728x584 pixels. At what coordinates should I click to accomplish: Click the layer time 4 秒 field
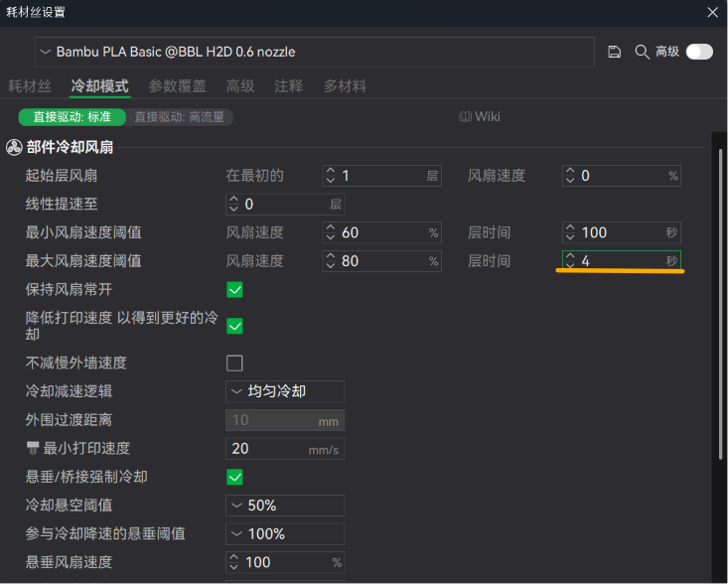(622, 260)
